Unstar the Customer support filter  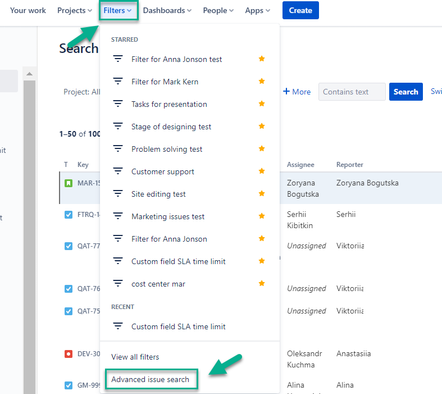[x=262, y=171]
